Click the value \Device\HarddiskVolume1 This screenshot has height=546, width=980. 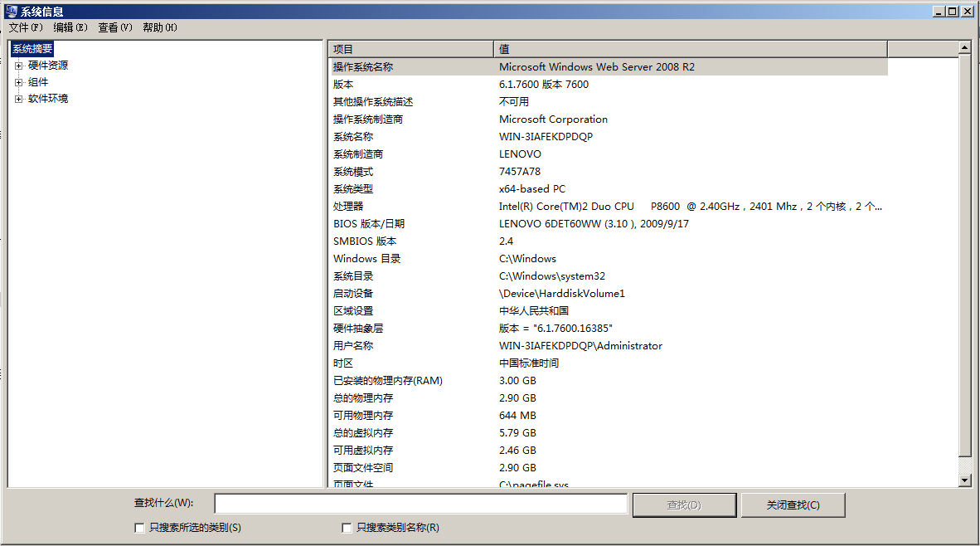point(562,294)
